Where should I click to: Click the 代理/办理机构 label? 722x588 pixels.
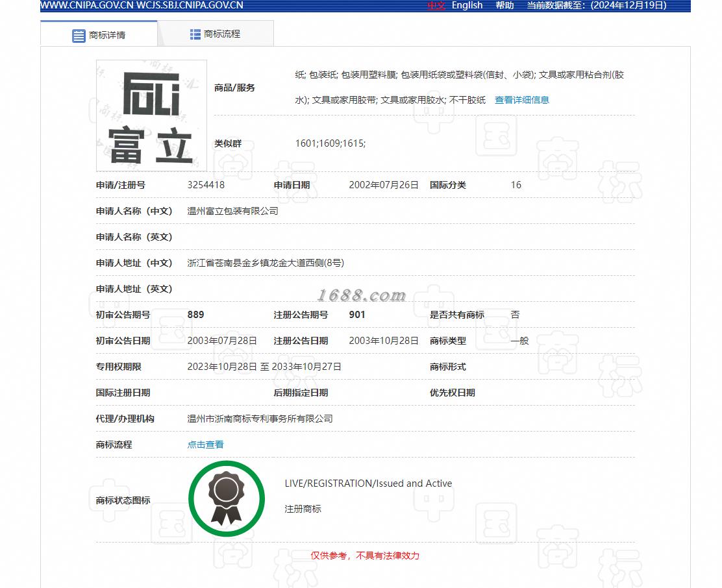point(125,419)
